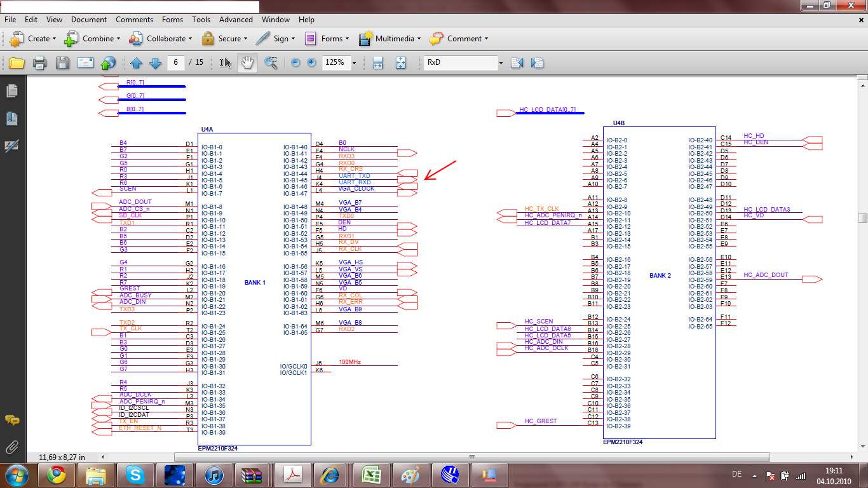Viewport: 868px width, 488px height.
Task: Fit one full page icon
Action: [401, 62]
